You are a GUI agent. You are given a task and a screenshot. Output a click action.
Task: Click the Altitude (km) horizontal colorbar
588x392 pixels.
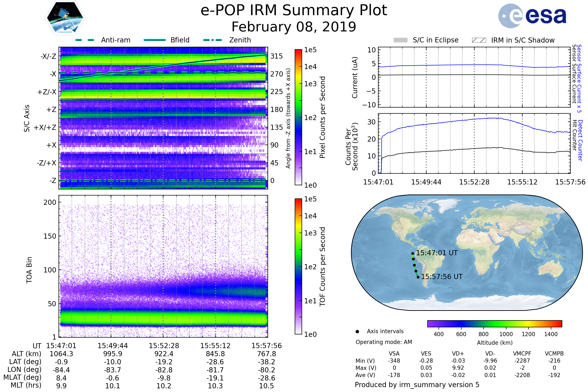click(x=494, y=323)
